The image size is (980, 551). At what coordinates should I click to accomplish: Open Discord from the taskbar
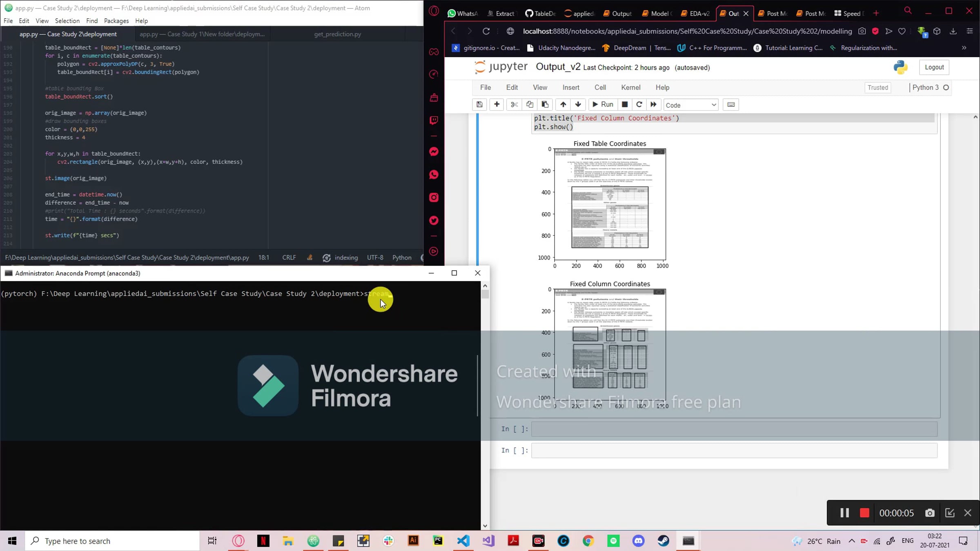(639, 541)
